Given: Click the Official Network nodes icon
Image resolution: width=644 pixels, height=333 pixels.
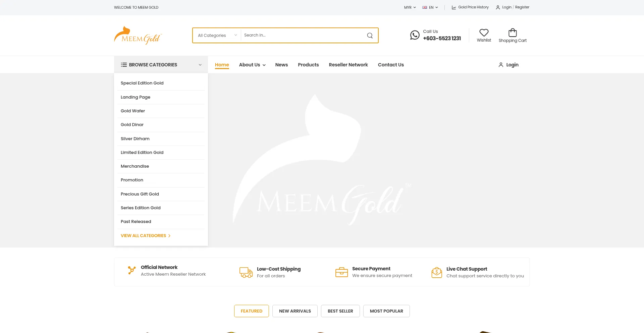Looking at the screenshot, I should pyautogui.click(x=131, y=270).
